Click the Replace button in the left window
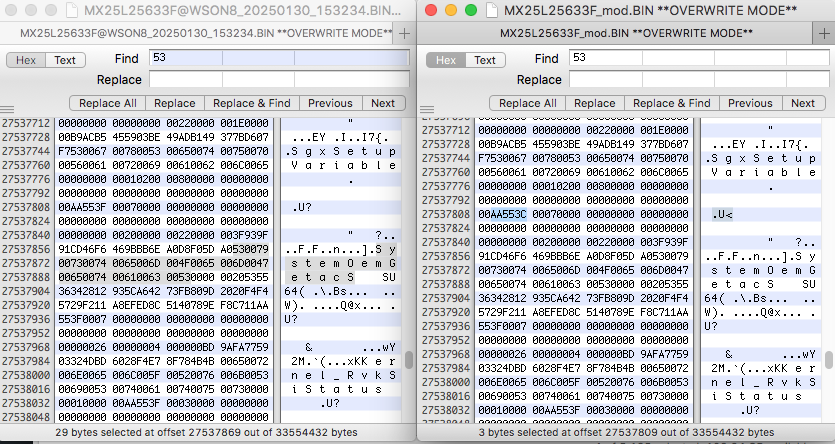The height and width of the screenshot is (444, 835). (x=174, y=103)
